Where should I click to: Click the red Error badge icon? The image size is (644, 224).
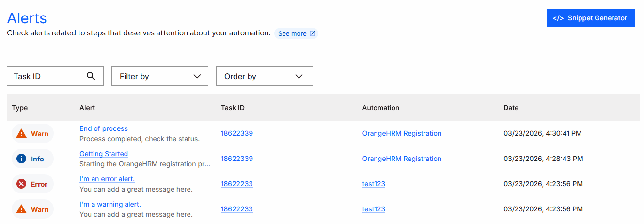(x=21, y=184)
